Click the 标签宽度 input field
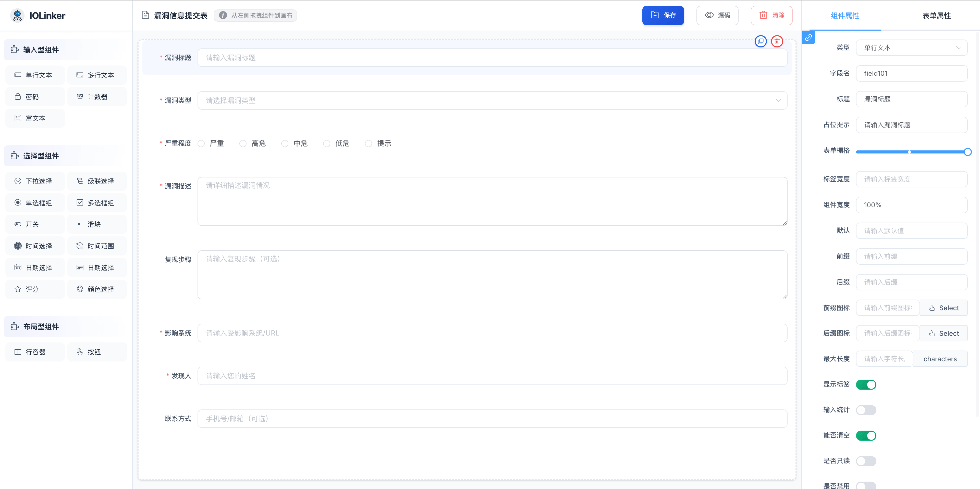This screenshot has width=980, height=489. [x=912, y=179]
